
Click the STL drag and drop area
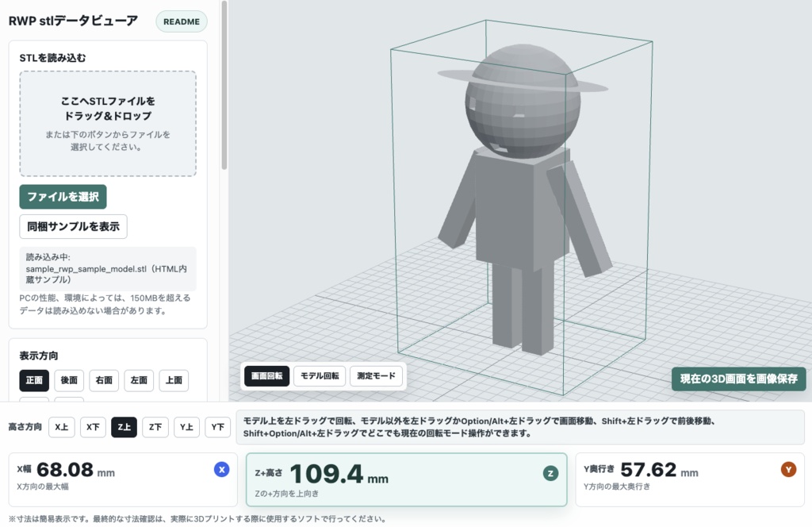pos(108,124)
